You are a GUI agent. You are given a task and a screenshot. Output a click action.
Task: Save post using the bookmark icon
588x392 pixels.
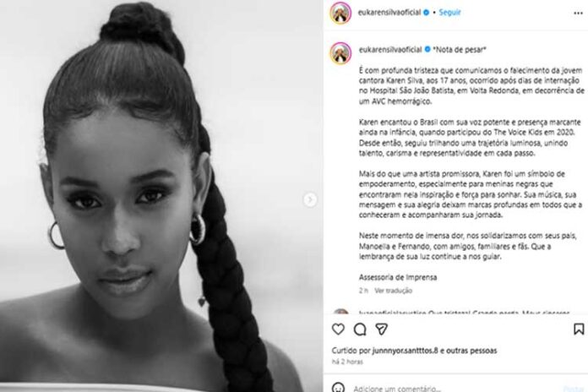point(579,329)
